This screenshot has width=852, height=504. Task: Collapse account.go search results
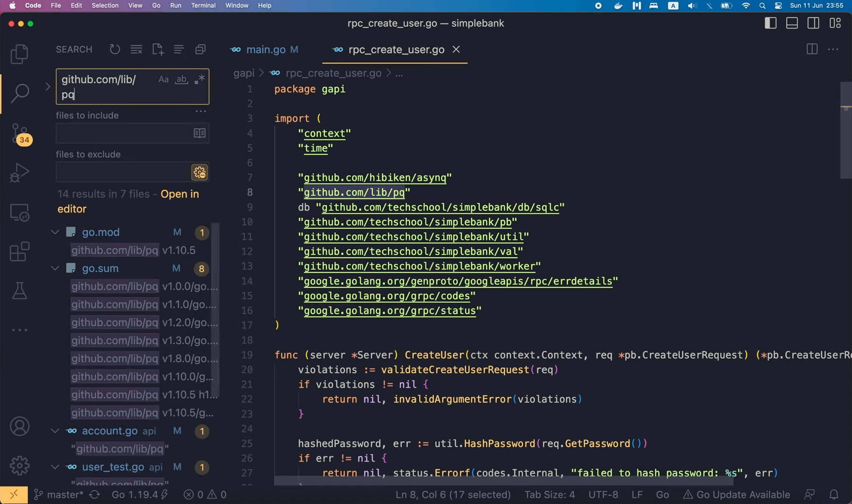tap(55, 431)
